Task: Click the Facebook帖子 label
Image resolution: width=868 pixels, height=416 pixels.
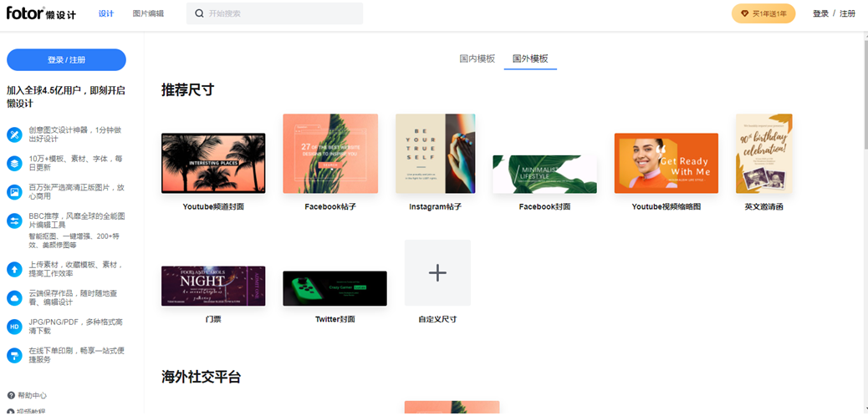Action: tap(330, 207)
